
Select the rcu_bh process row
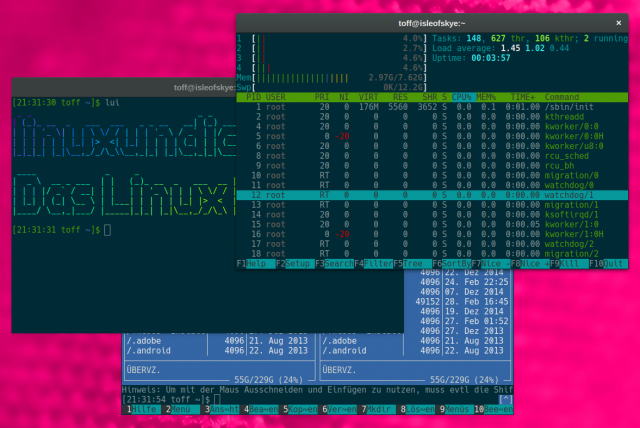click(432, 166)
